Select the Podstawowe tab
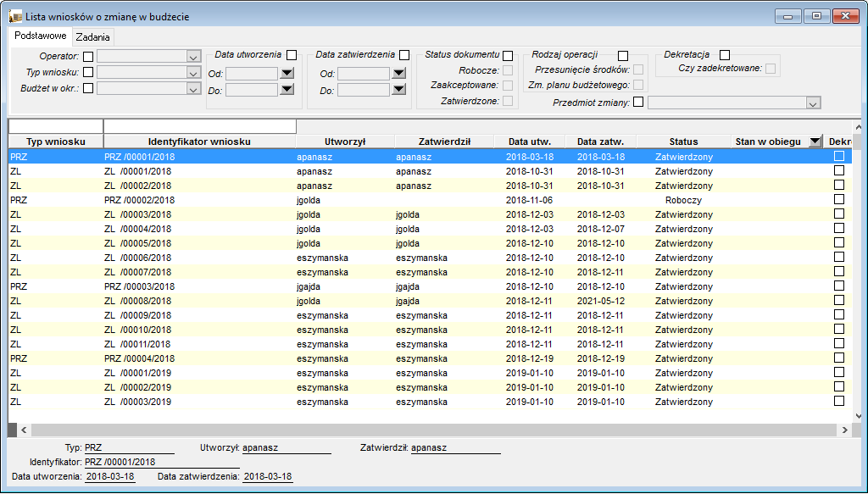Image resolution: width=868 pixels, height=494 pixels. pyautogui.click(x=41, y=36)
